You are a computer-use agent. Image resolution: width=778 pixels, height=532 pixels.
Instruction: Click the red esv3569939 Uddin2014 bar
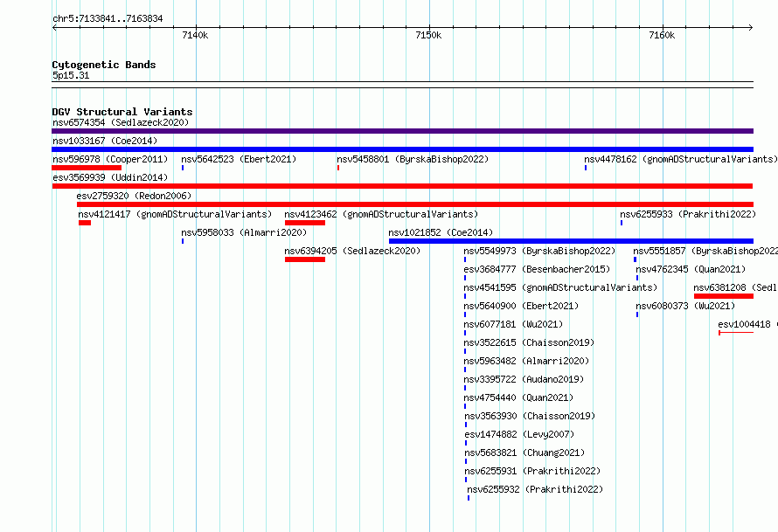click(402, 186)
